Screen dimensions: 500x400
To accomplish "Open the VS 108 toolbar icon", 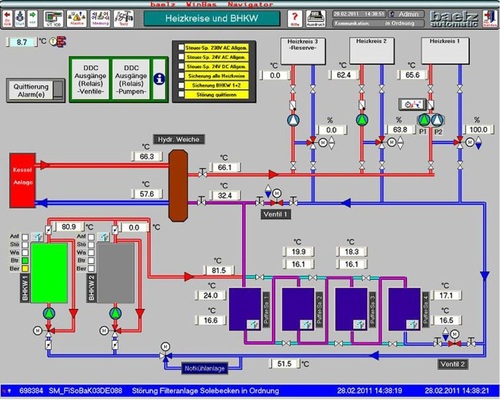I will point(54,18).
